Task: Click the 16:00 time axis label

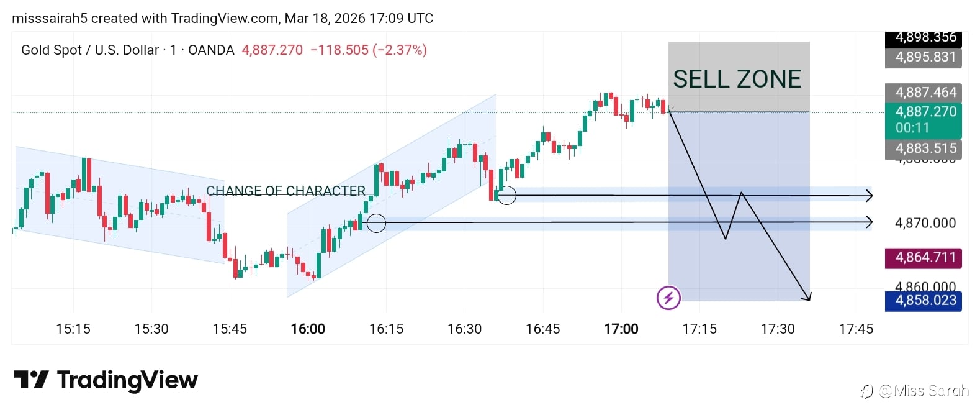Action: (x=308, y=329)
